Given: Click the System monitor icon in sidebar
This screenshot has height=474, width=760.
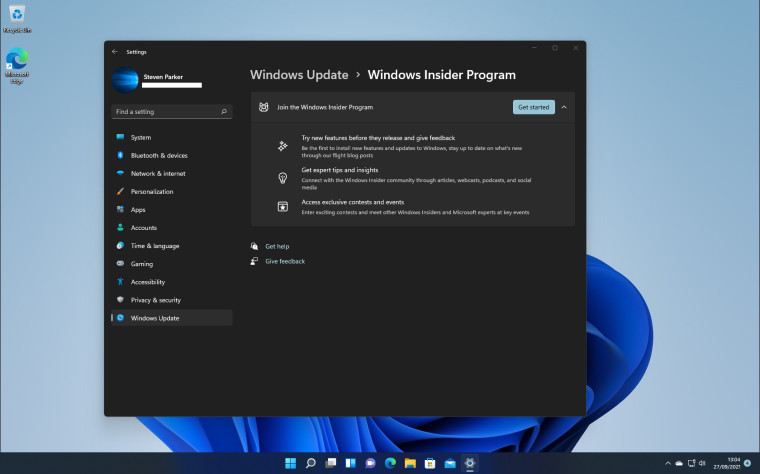Looking at the screenshot, I should pos(120,137).
